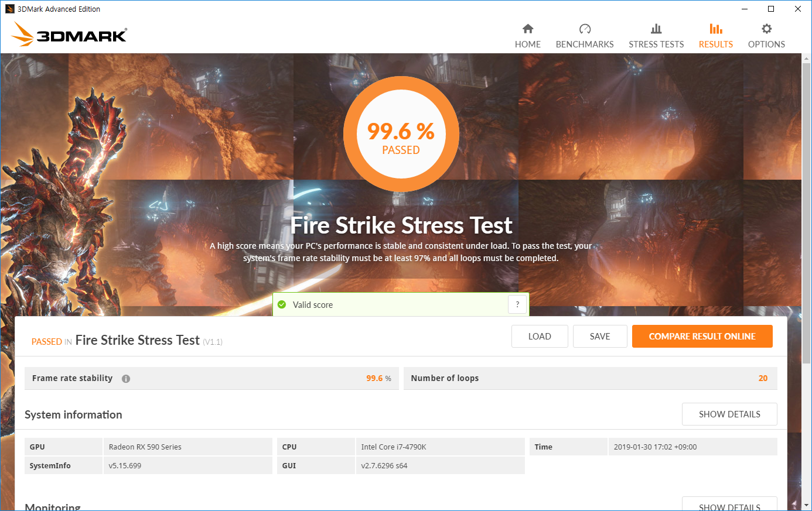The height and width of the screenshot is (511, 812).
Task: Click the Intel Core i7-4790K value
Action: pos(394,447)
